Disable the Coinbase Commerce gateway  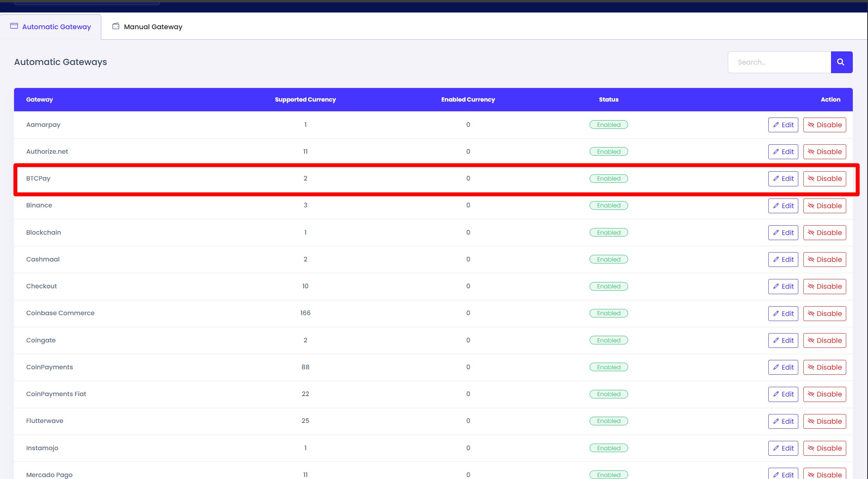(825, 314)
